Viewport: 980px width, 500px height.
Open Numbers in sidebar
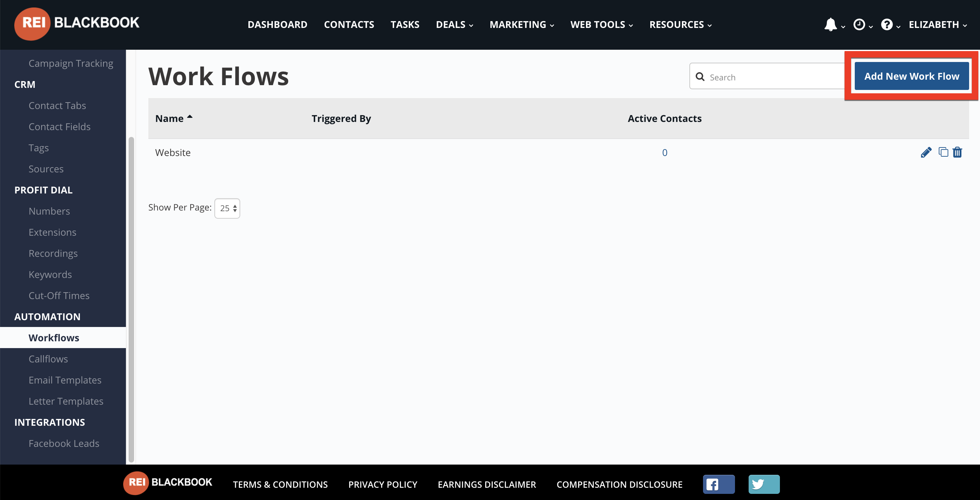pos(49,211)
